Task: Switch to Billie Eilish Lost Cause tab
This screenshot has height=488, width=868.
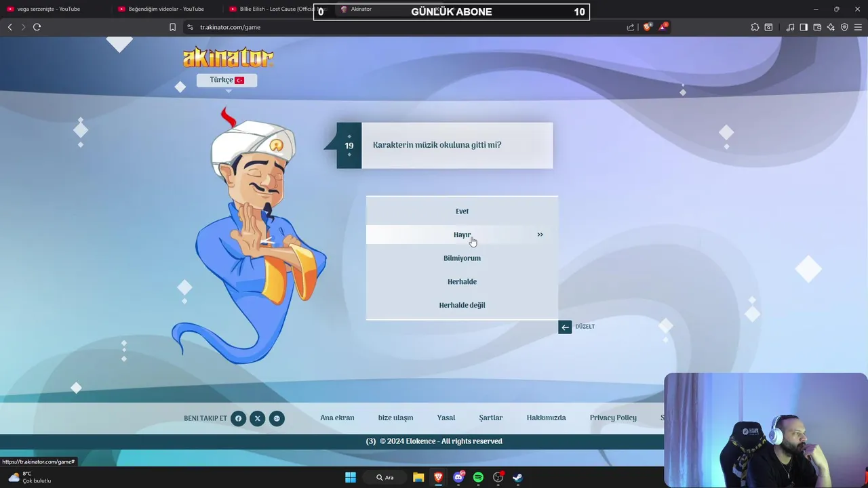Action: pos(278,9)
